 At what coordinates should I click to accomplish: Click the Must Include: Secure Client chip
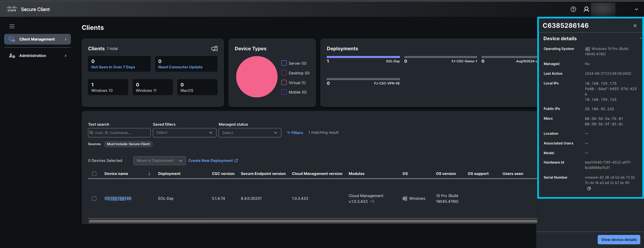tap(128, 144)
